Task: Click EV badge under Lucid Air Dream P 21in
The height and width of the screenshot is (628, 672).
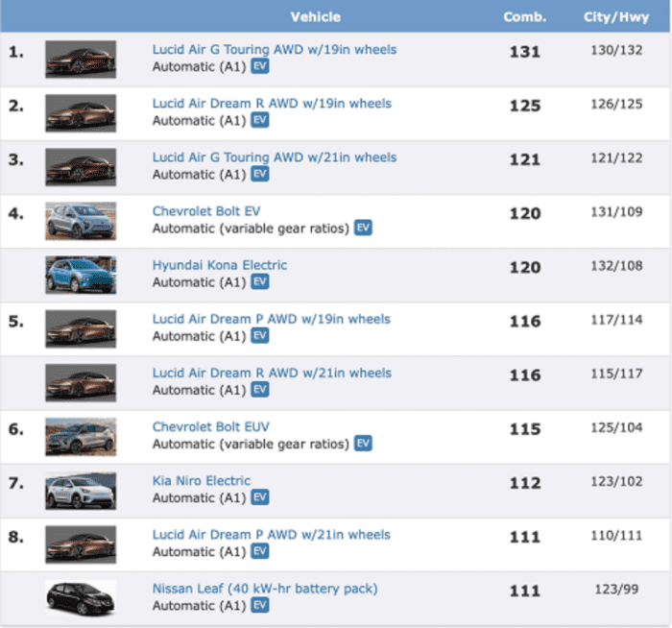Action: (260, 551)
